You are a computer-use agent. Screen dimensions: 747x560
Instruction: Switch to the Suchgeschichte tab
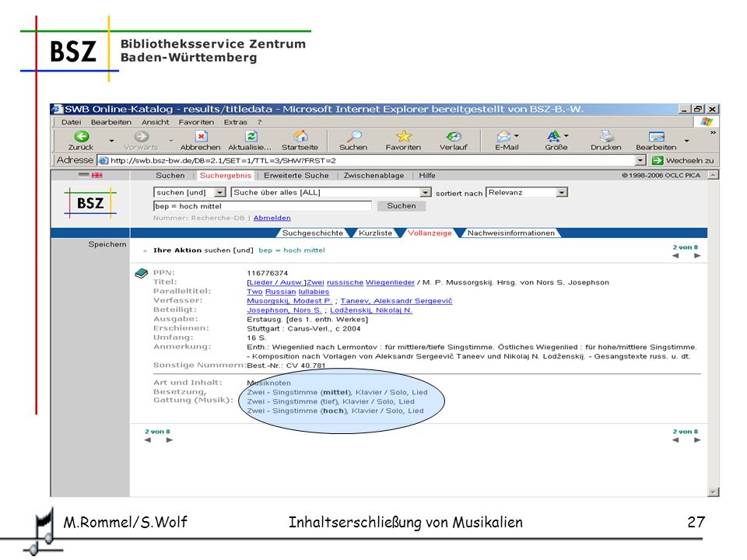coord(313,233)
